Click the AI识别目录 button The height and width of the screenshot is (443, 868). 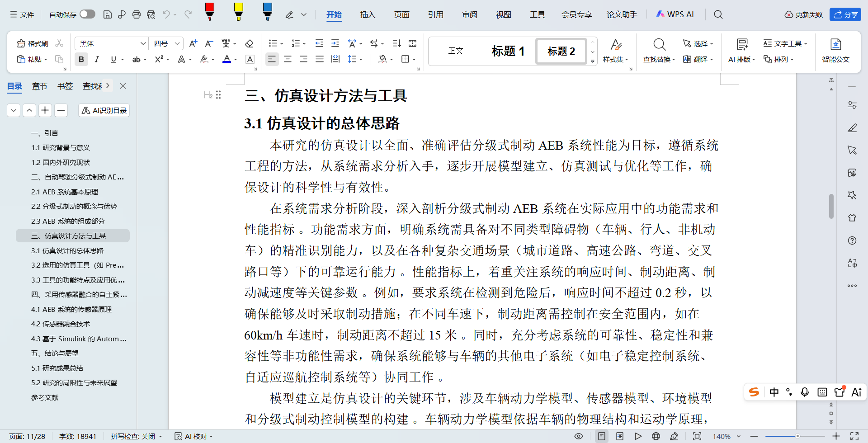point(104,110)
